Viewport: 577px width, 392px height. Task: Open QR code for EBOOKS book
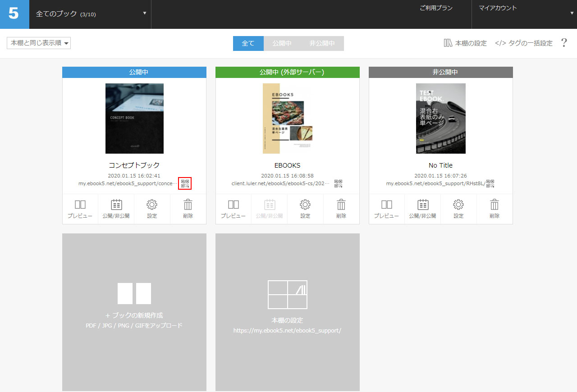click(x=338, y=183)
